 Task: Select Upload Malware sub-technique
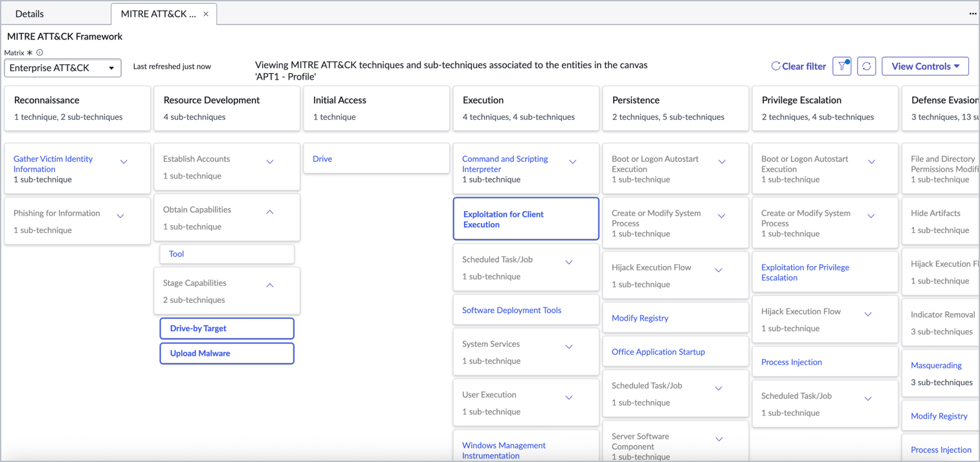tap(227, 353)
